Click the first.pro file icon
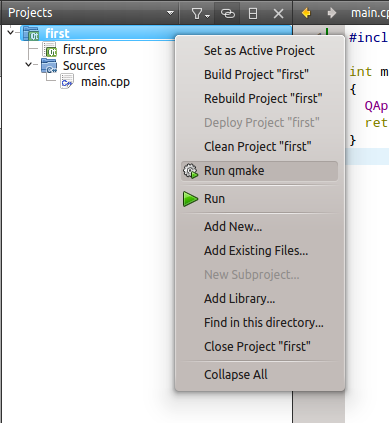Image resolution: width=389 pixels, height=423 pixels. tap(50, 50)
